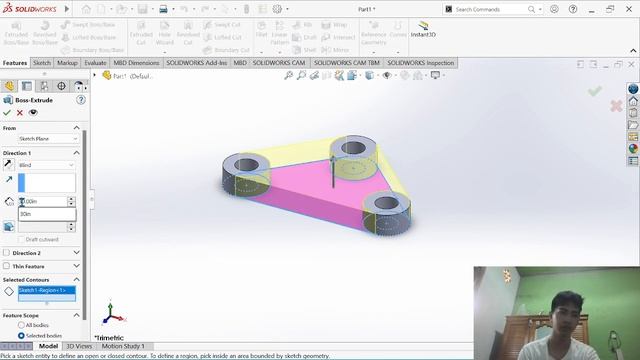This screenshot has width=640, height=360.
Task: Switch to FeatureManager design tree tab icon
Action: (9, 86)
